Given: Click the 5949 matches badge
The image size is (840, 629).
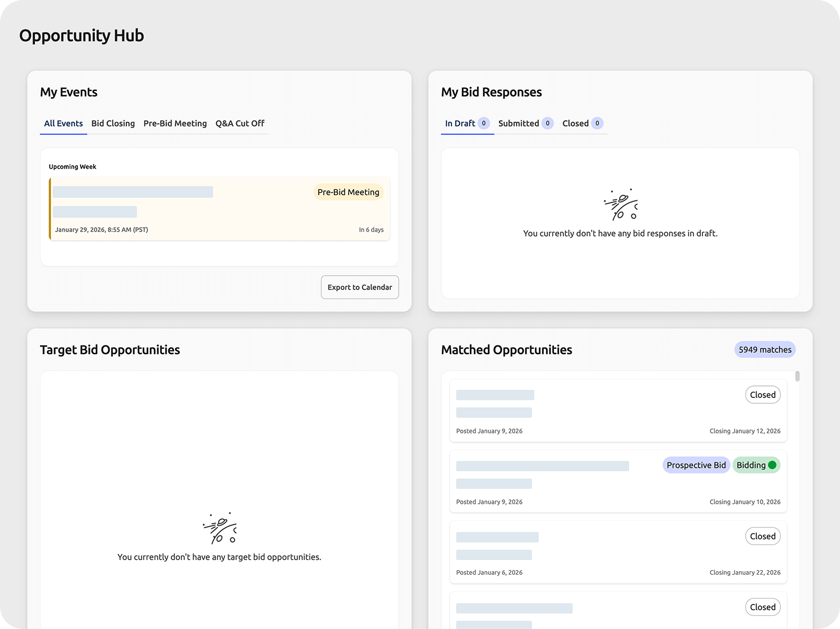Looking at the screenshot, I should click(x=764, y=349).
